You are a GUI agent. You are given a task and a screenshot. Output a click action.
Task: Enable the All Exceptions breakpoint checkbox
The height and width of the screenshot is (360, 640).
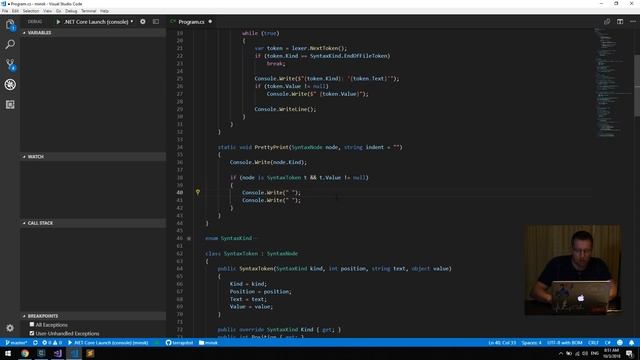(x=32, y=324)
